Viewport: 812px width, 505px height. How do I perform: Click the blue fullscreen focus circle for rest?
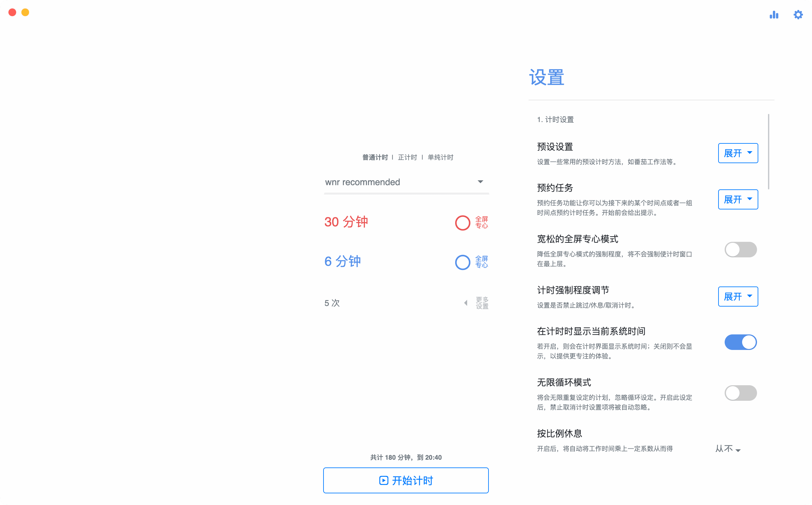coord(462,262)
